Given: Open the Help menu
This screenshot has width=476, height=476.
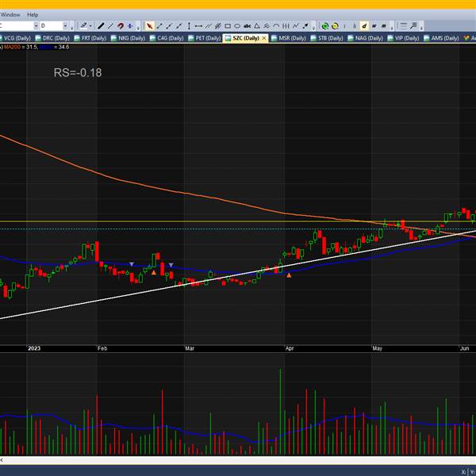Looking at the screenshot, I should tap(33, 14).
